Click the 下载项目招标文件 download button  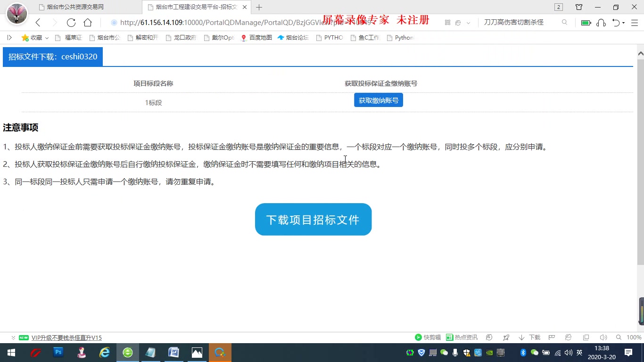tap(313, 219)
